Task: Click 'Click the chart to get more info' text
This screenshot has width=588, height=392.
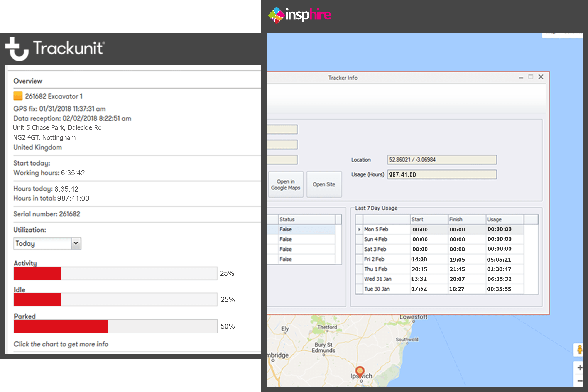Action: tap(61, 344)
